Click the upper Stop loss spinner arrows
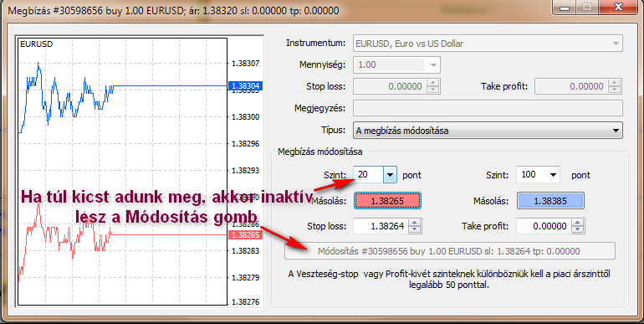The image size is (644, 324). (433, 86)
